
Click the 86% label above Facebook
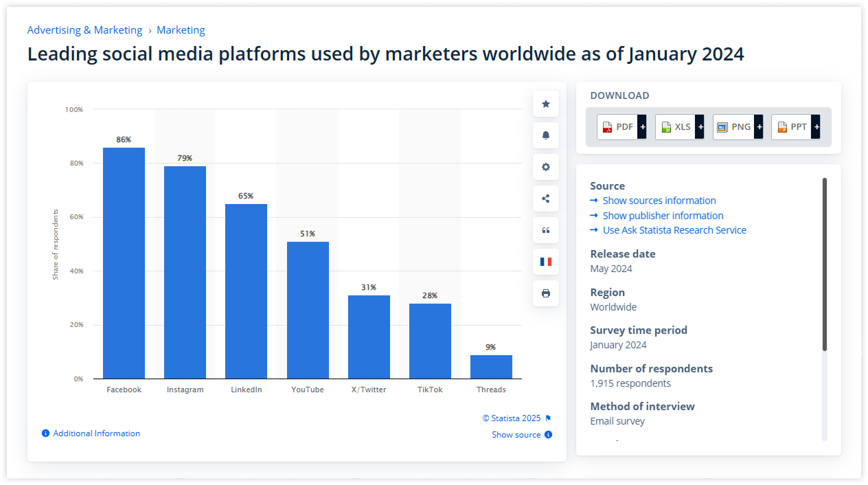pyautogui.click(x=124, y=139)
